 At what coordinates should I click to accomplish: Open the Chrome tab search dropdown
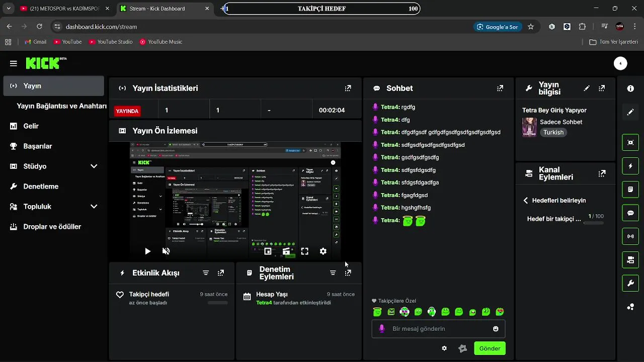click(9, 9)
